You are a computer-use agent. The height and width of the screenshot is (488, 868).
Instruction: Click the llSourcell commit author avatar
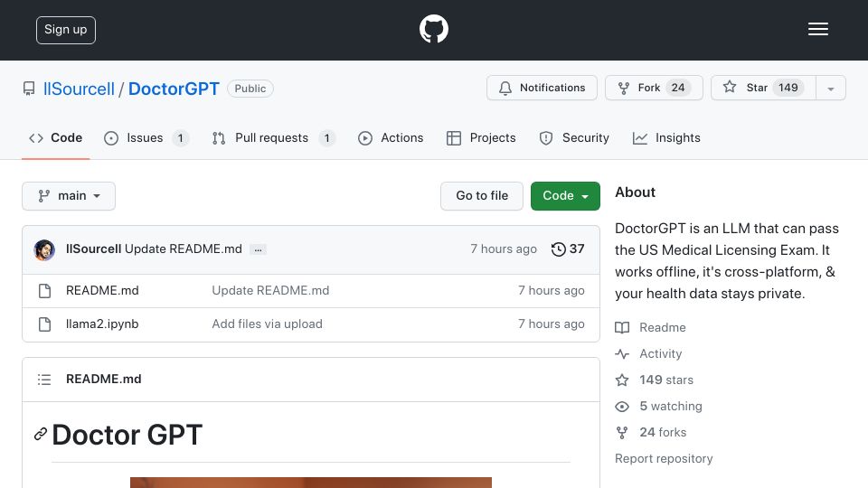click(x=44, y=250)
